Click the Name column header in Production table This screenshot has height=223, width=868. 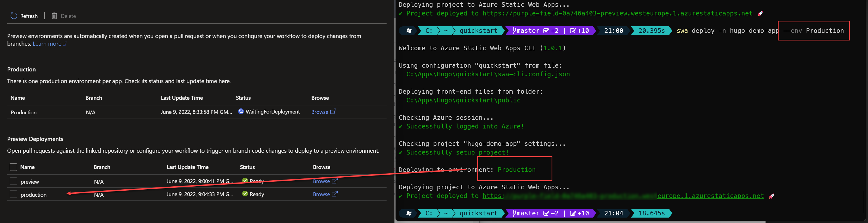pos(17,98)
